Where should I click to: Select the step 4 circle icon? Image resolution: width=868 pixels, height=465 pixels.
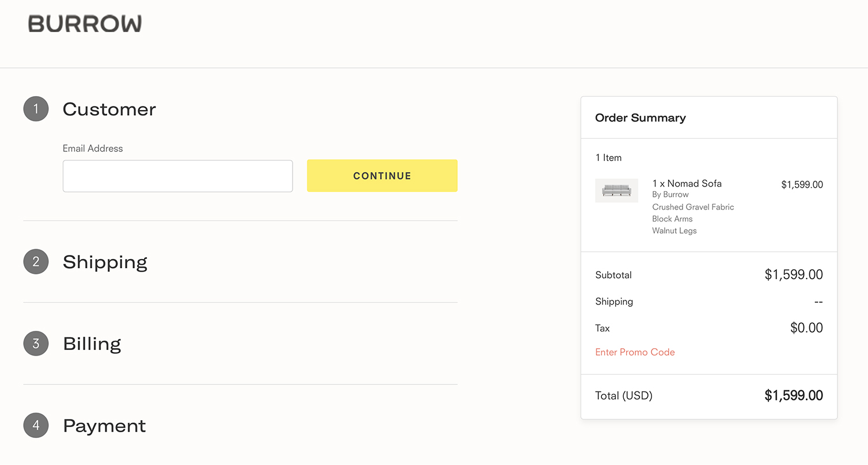coord(36,425)
